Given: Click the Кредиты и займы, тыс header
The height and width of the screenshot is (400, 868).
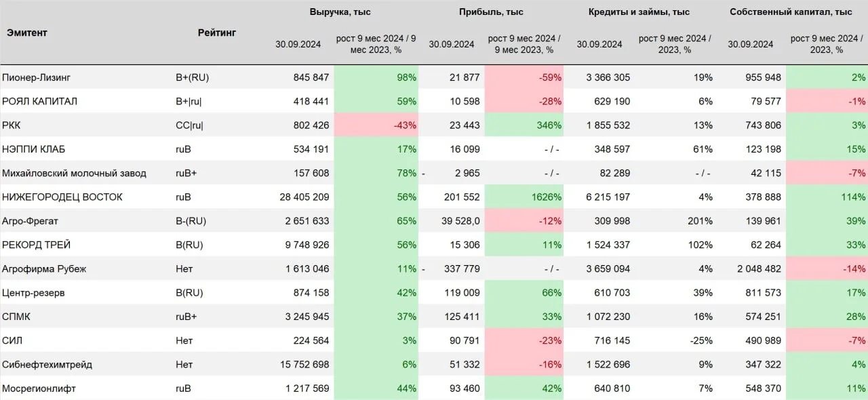Looking at the screenshot, I should pos(639,12).
